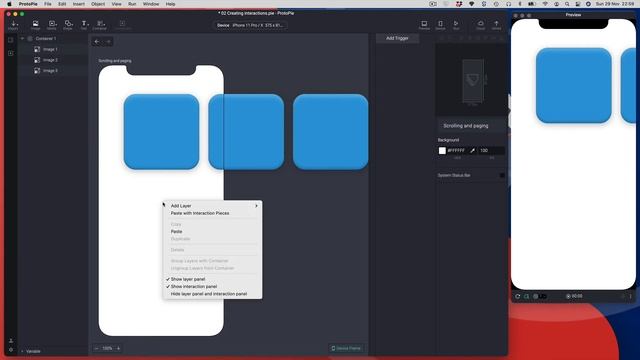The image size is (640, 360).
Task: Open the Object menu
Action: point(98,4)
